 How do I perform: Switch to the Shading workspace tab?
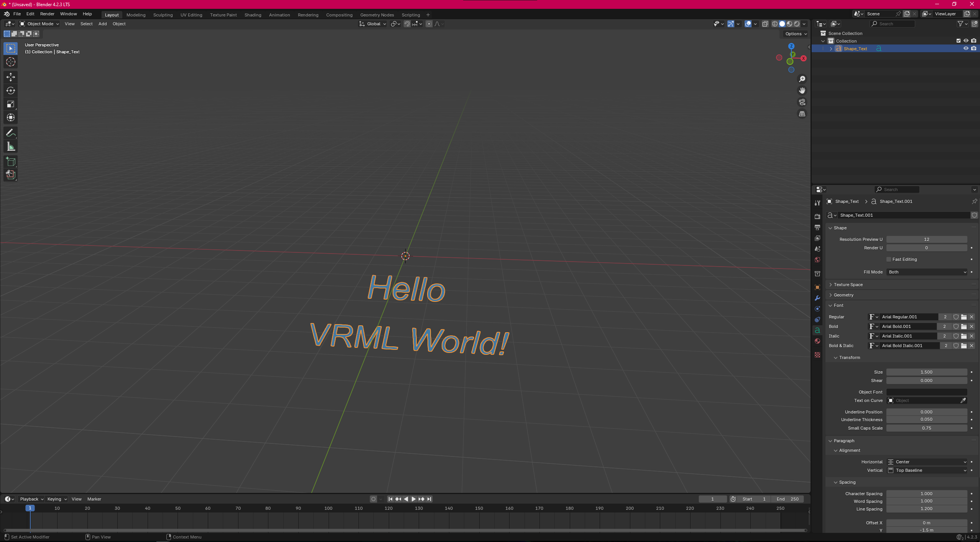[x=253, y=15]
